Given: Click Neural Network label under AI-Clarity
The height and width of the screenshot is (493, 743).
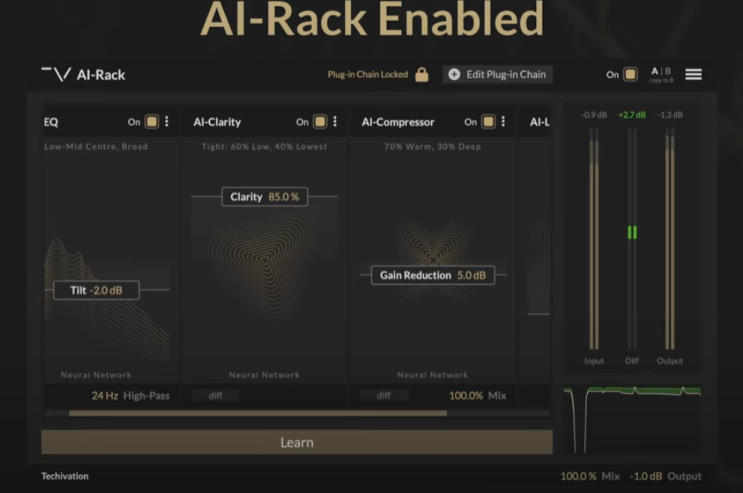Looking at the screenshot, I should [264, 375].
